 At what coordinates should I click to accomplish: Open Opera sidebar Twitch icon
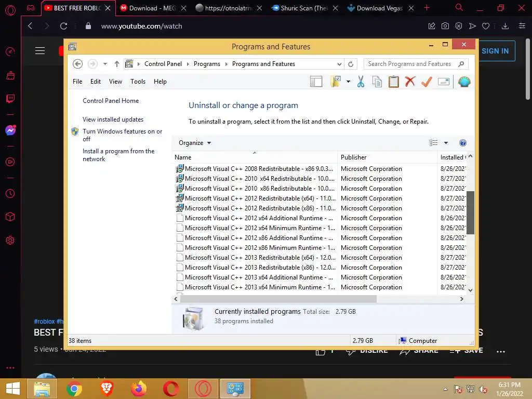[10, 99]
